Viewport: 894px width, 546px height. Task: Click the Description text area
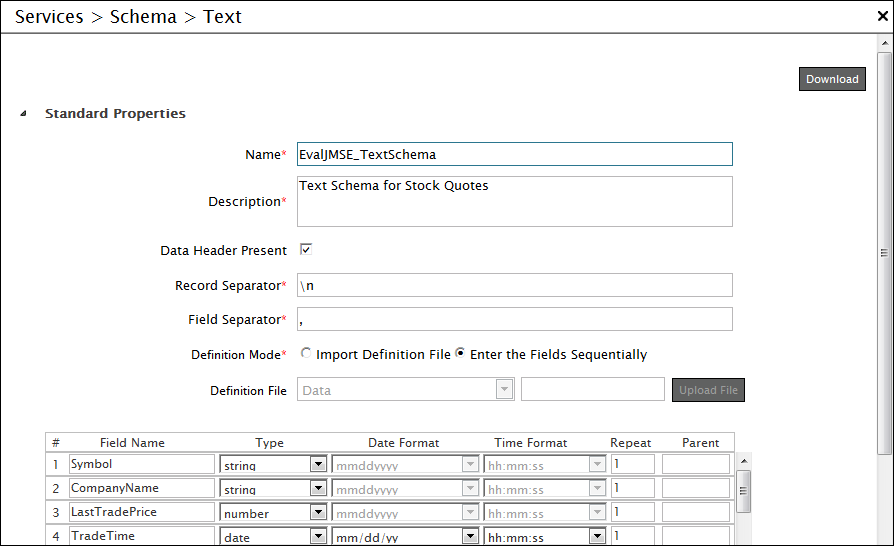click(515, 201)
